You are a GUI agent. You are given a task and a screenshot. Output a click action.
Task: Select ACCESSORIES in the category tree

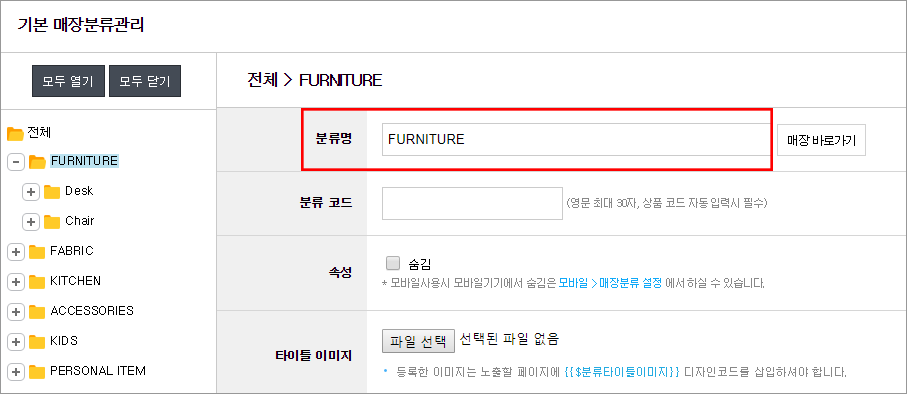92,311
